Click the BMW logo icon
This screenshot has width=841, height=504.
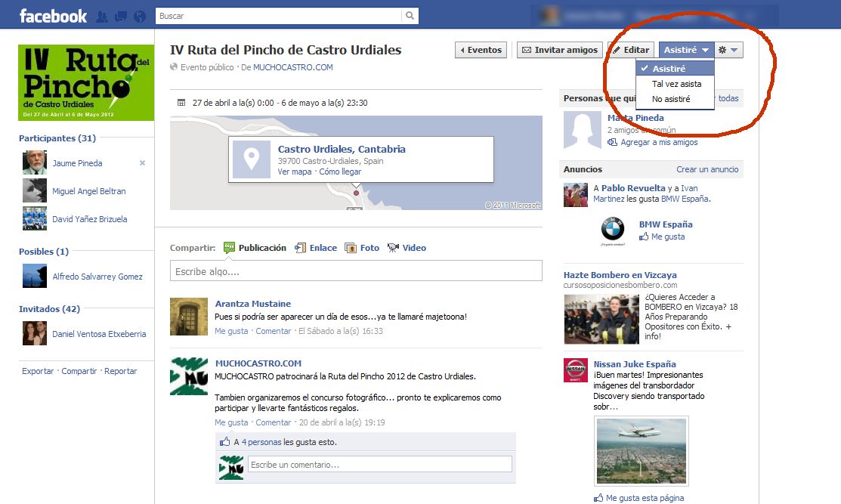tap(612, 230)
